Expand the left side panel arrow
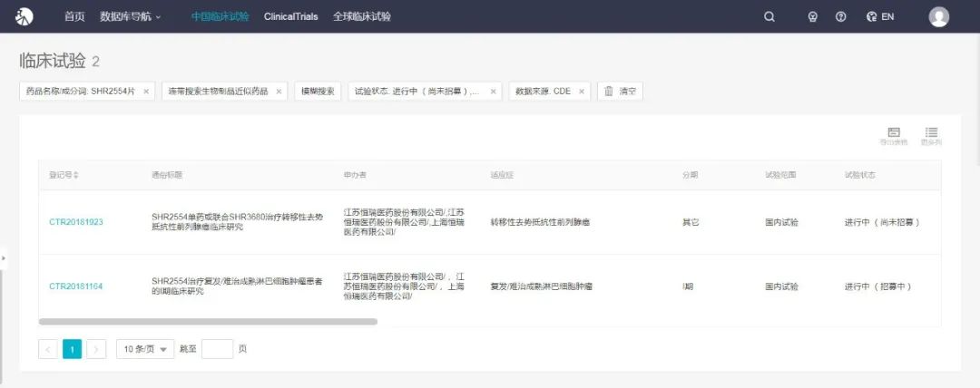The height and width of the screenshot is (388, 980). [4, 257]
